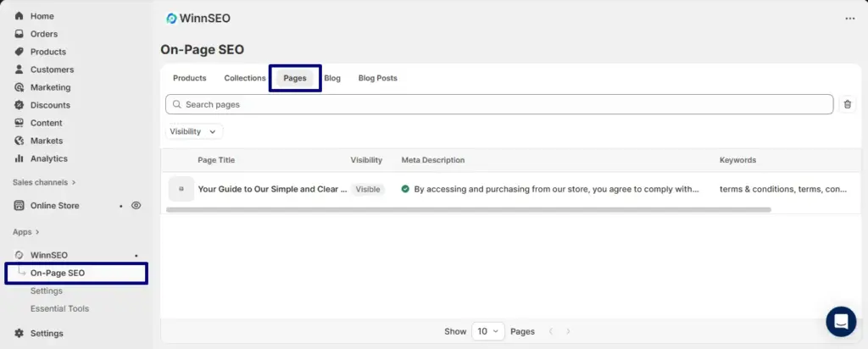Viewport: 868px width, 349px height.
Task: Switch to the Blog Posts tab
Action: tap(377, 78)
